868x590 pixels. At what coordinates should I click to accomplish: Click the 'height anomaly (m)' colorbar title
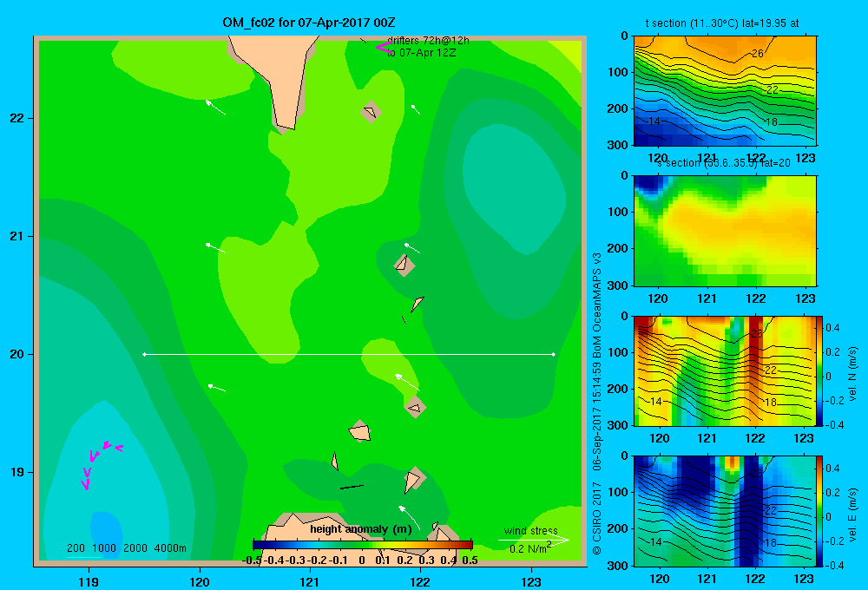point(361,529)
